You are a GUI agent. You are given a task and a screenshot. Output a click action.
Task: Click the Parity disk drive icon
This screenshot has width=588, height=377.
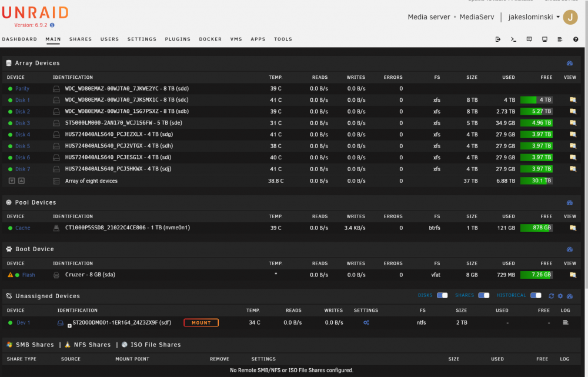pyautogui.click(x=56, y=89)
